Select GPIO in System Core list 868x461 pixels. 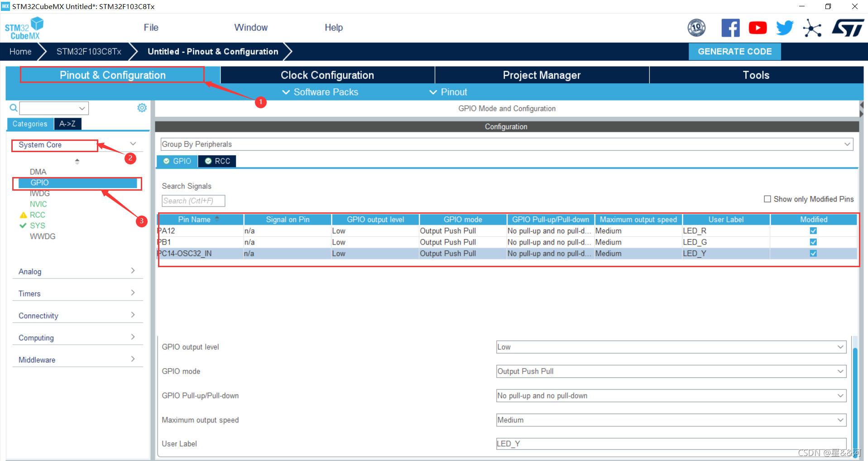pos(77,183)
